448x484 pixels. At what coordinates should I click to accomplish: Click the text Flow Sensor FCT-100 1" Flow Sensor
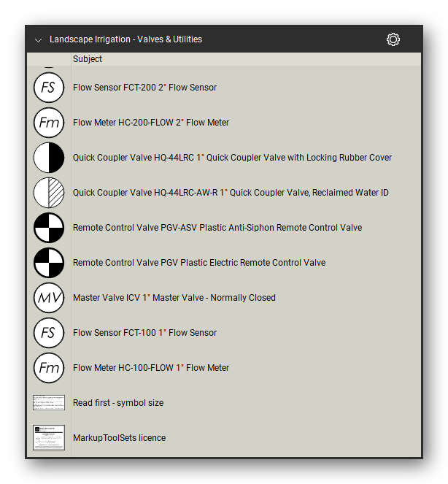[x=144, y=333]
